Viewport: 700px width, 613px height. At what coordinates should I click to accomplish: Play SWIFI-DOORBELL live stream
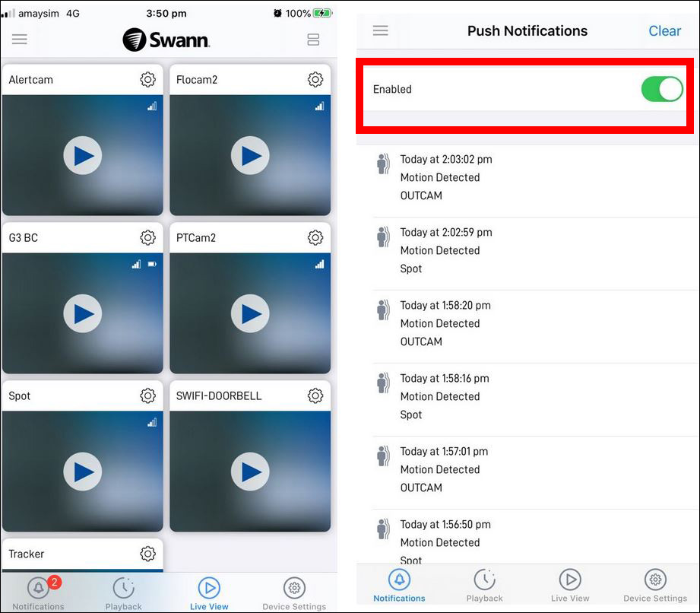coord(250,472)
